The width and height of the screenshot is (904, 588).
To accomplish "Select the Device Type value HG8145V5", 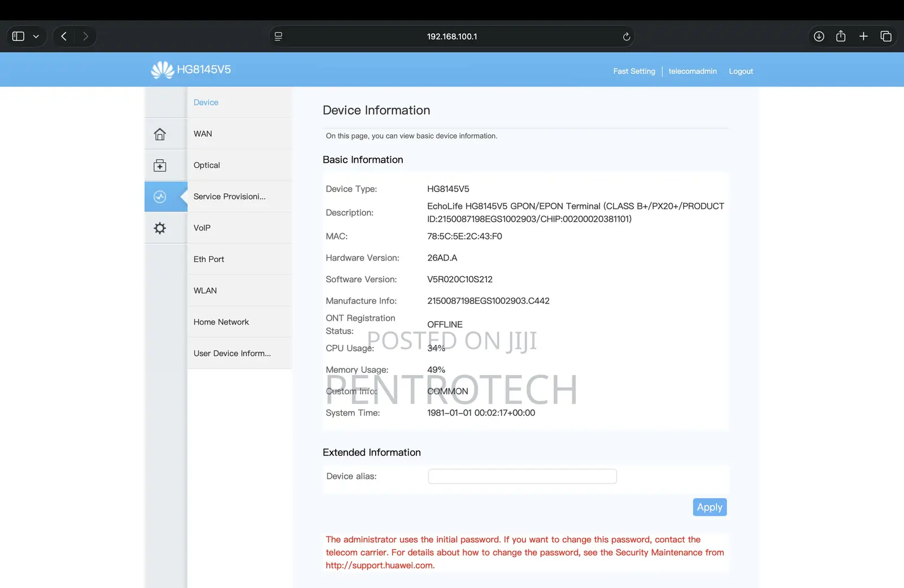I will pos(448,189).
